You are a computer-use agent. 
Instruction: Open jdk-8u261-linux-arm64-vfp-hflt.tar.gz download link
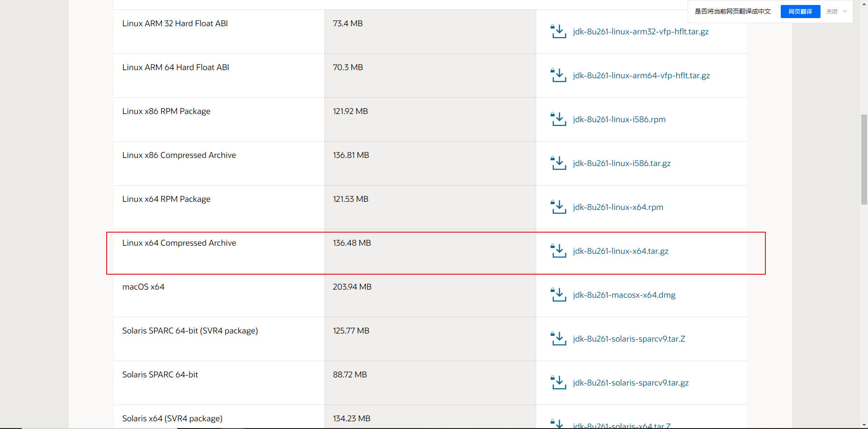pos(641,76)
